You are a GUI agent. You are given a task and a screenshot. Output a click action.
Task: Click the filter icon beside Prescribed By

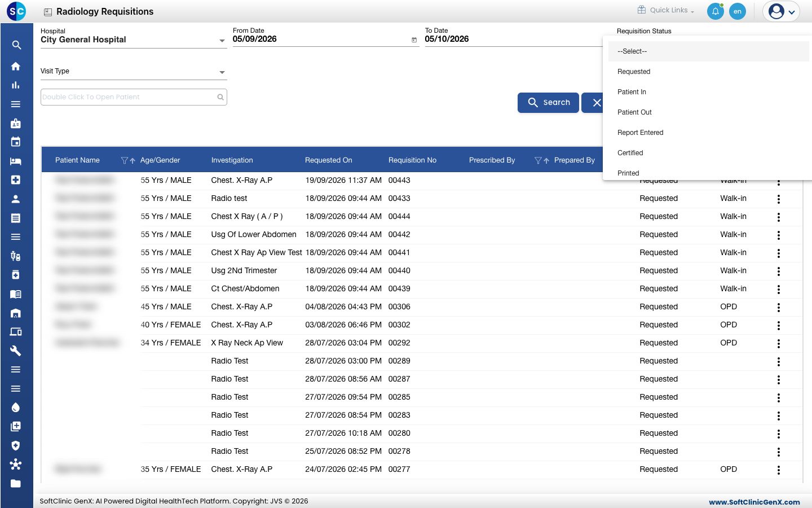tap(538, 160)
